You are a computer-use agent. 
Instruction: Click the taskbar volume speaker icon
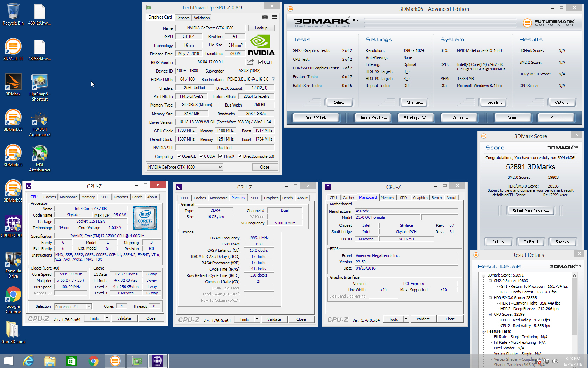(x=555, y=361)
